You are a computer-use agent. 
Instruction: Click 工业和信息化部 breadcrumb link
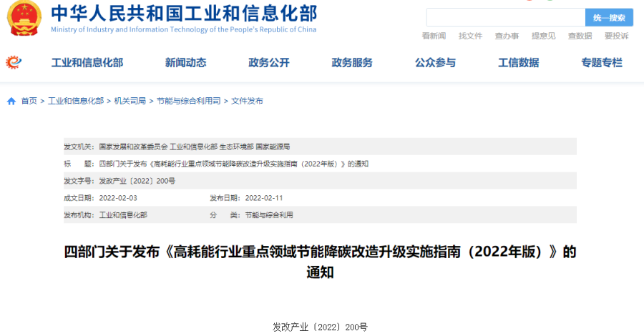tap(76, 101)
